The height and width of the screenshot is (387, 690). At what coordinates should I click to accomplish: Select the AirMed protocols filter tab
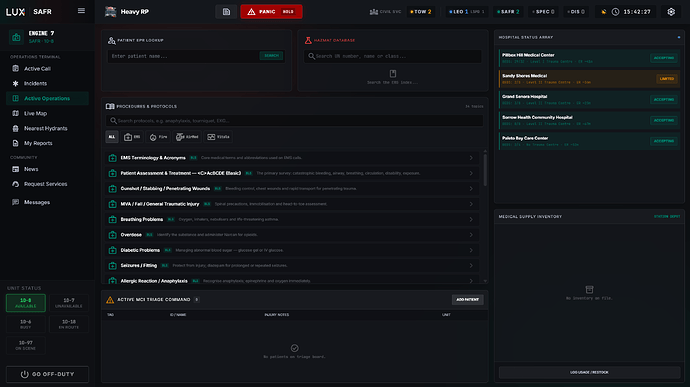click(x=187, y=137)
